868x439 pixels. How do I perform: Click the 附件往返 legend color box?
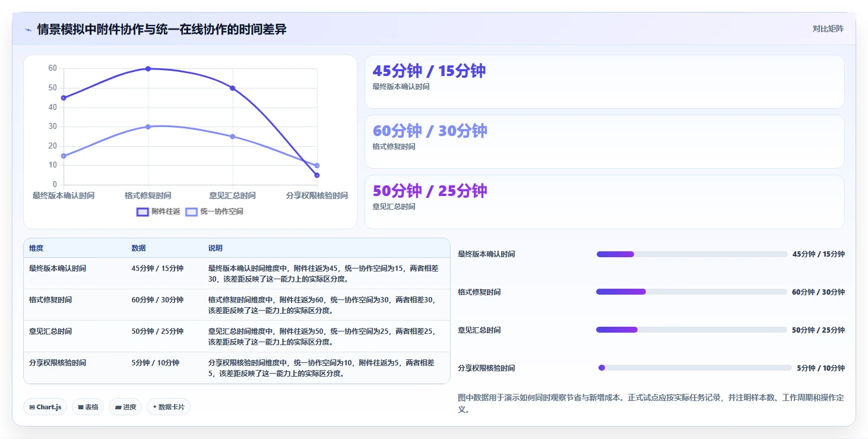coord(142,211)
